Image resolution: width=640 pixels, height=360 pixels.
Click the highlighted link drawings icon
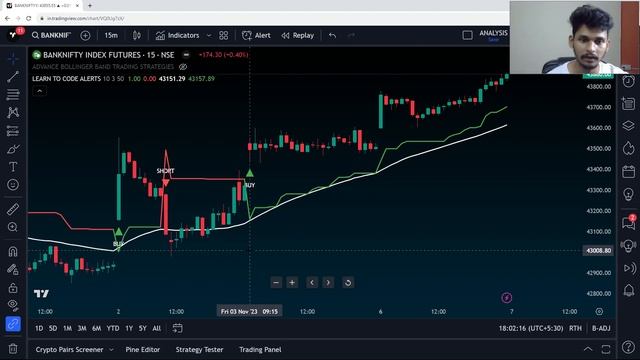13,324
